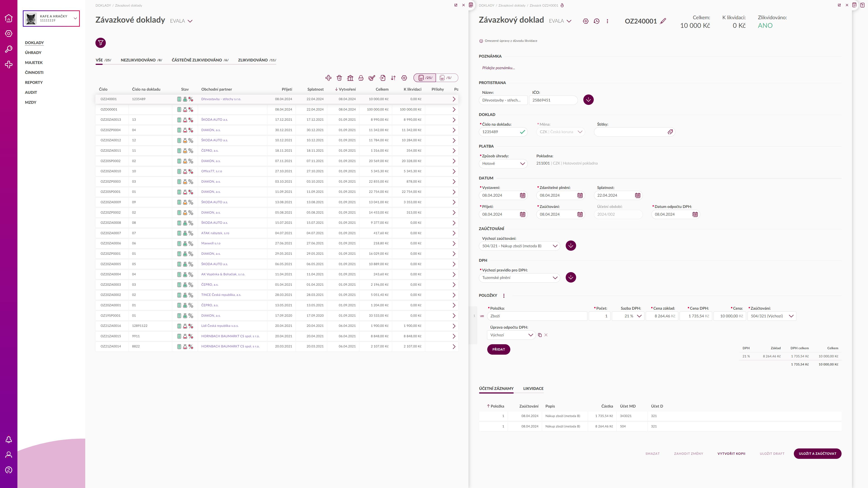The width and height of the screenshot is (868, 488).
Task: Open the item Zaúčtování 504/321 (Výchozí) dropdown
Action: click(772, 316)
